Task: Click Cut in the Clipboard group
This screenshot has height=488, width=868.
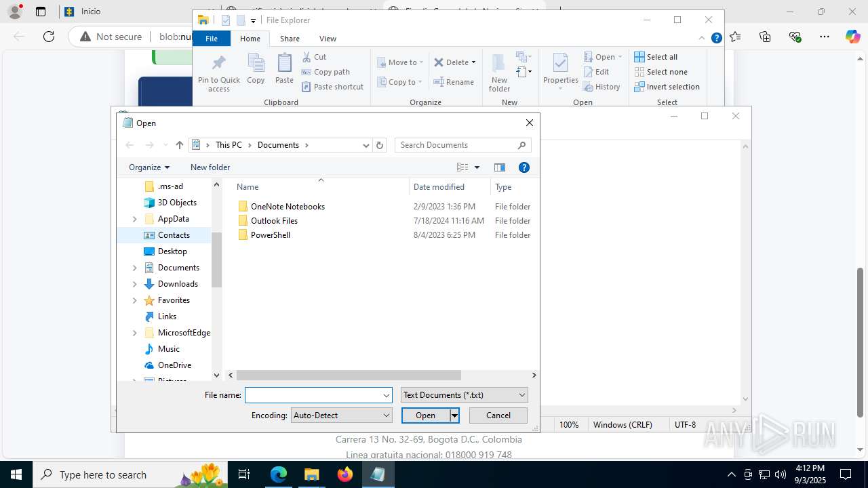Action: pos(314,57)
